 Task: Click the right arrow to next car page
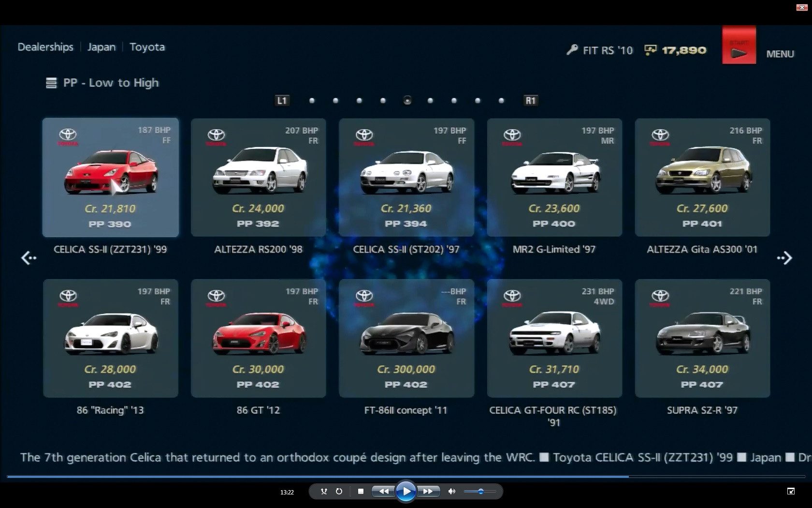tap(784, 258)
